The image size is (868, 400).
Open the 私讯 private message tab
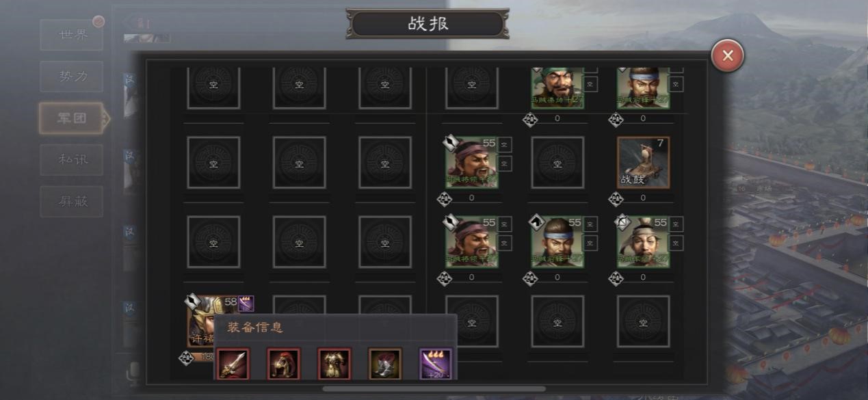[72, 160]
